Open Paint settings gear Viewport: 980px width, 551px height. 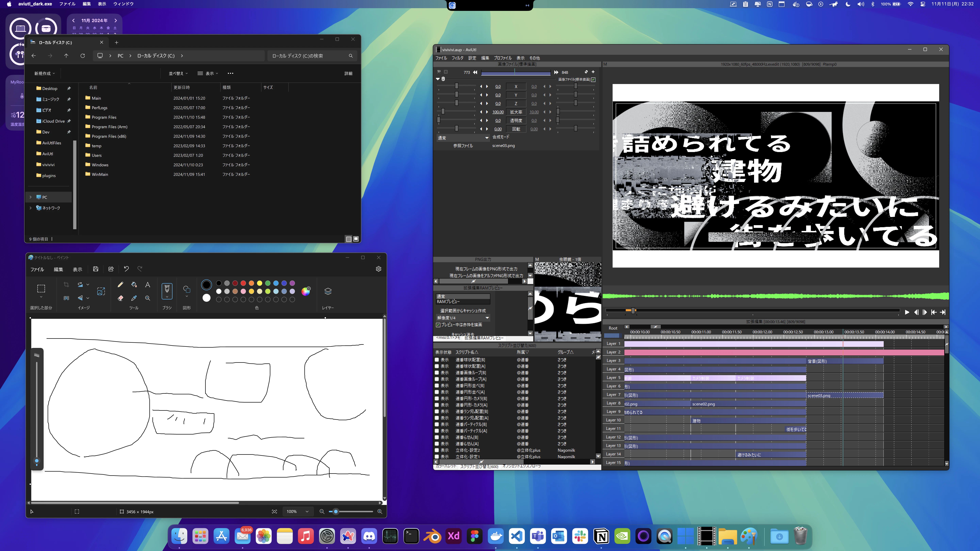pos(379,269)
